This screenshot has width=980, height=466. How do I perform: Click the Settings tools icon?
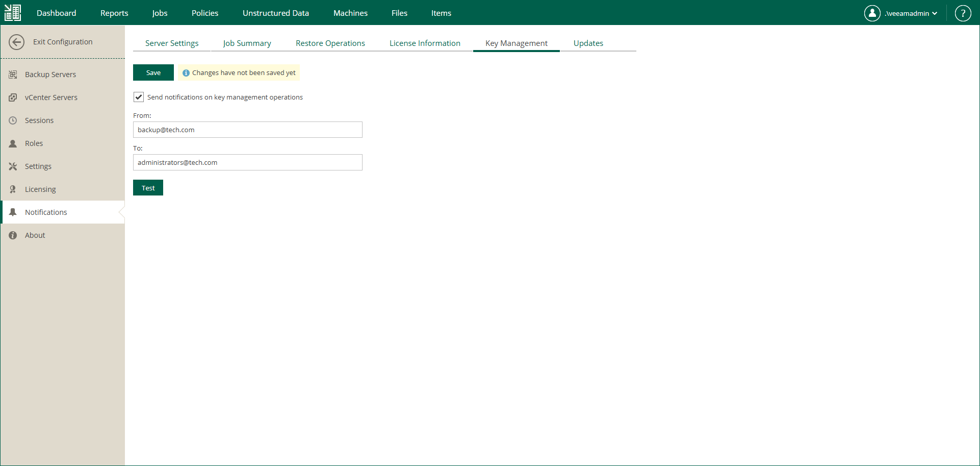click(13, 166)
